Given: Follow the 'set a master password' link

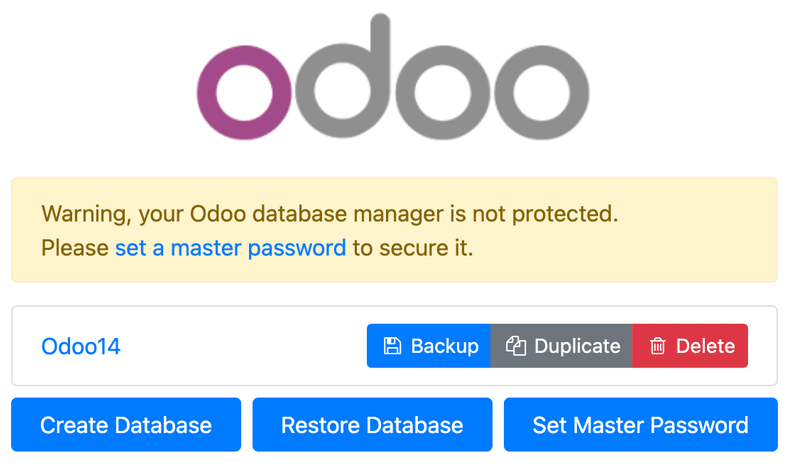Looking at the screenshot, I should pos(231,248).
